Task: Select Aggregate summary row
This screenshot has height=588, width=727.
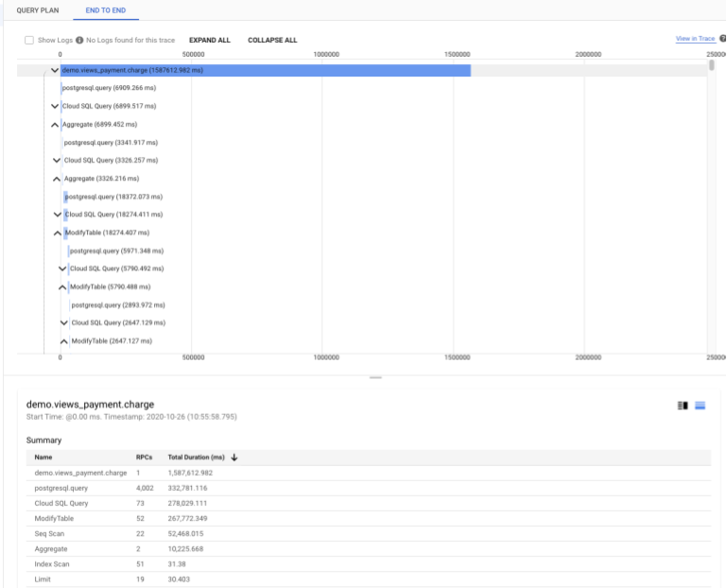Action: tap(368, 549)
